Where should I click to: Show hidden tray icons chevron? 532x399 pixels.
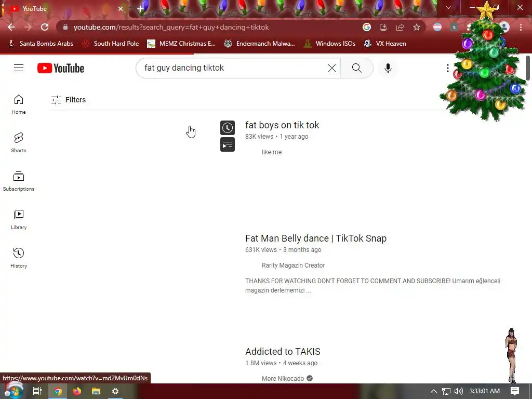[x=434, y=391]
